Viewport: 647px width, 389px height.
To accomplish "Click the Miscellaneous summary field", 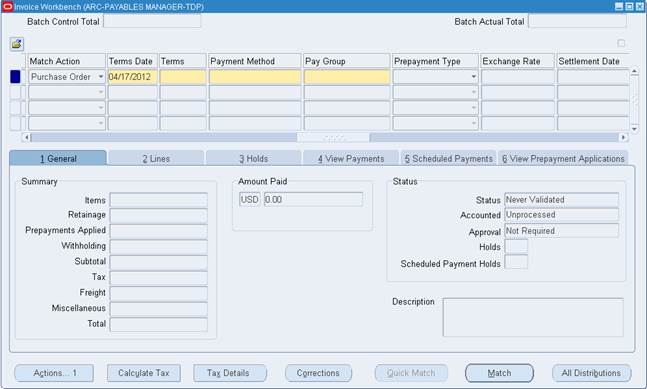I will click(x=158, y=309).
